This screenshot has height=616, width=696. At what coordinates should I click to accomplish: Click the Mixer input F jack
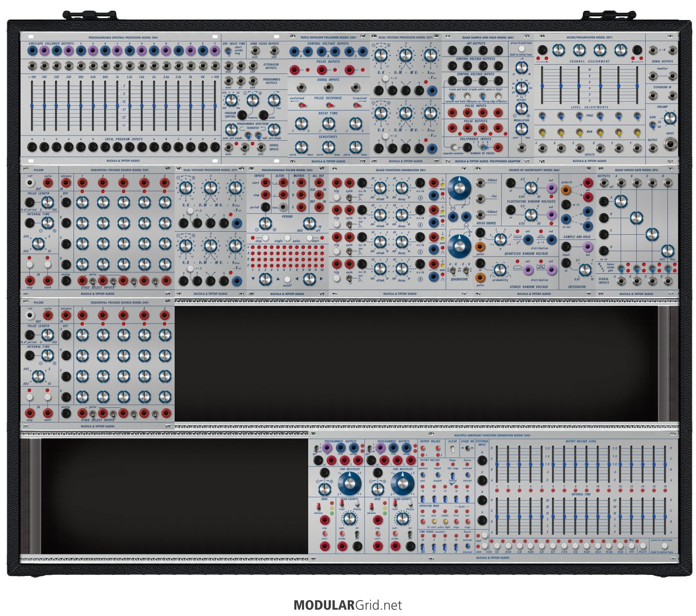pos(637,148)
